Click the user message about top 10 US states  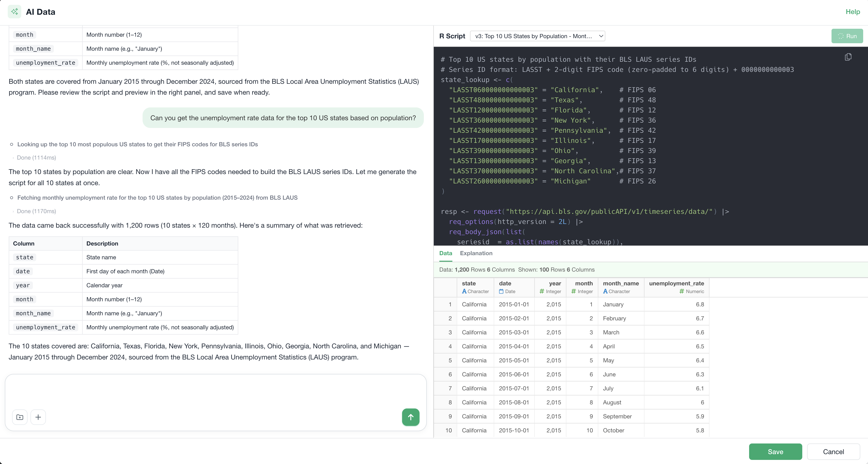click(x=283, y=118)
